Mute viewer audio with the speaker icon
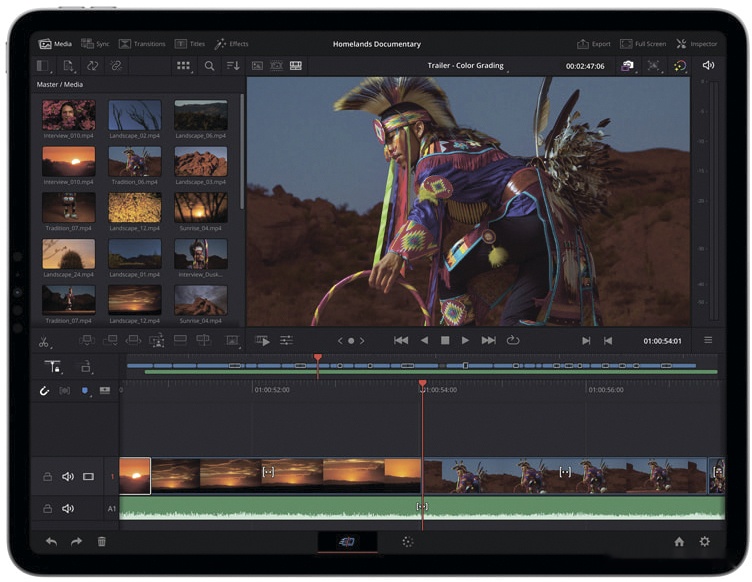The width and height of the screenshot is (752, 582). coord(708,65)
